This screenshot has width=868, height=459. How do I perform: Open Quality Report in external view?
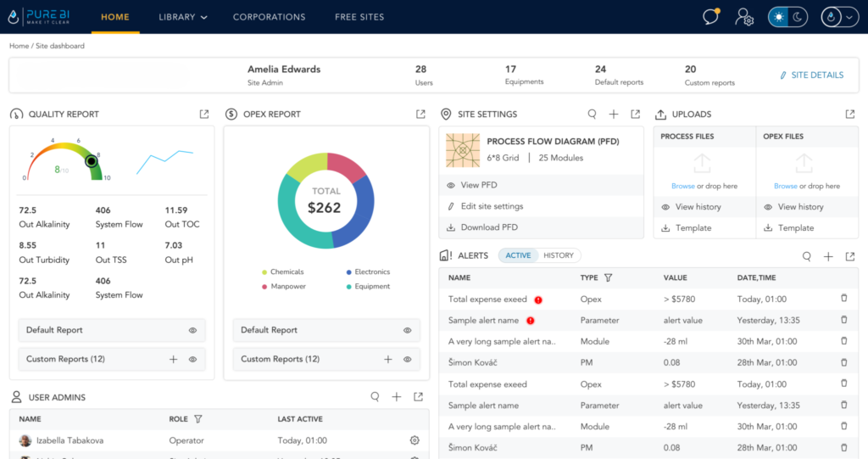pyautogui.click(x=203, y=115)
